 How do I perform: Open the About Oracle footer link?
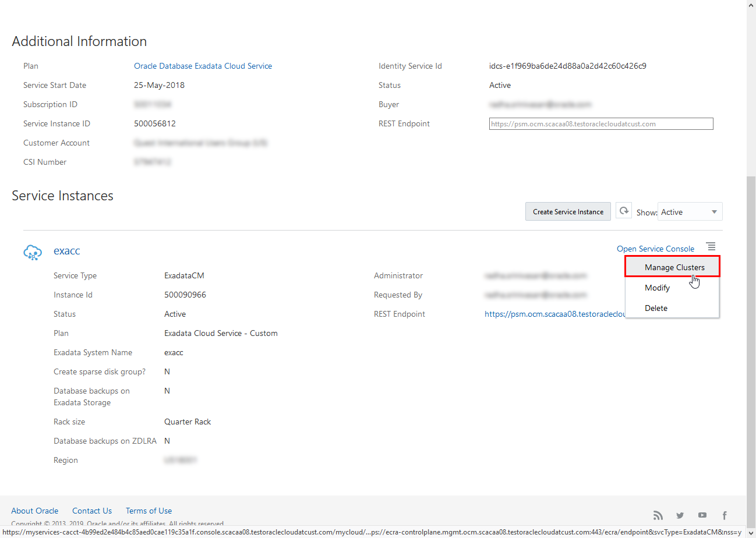click(35, 511)
